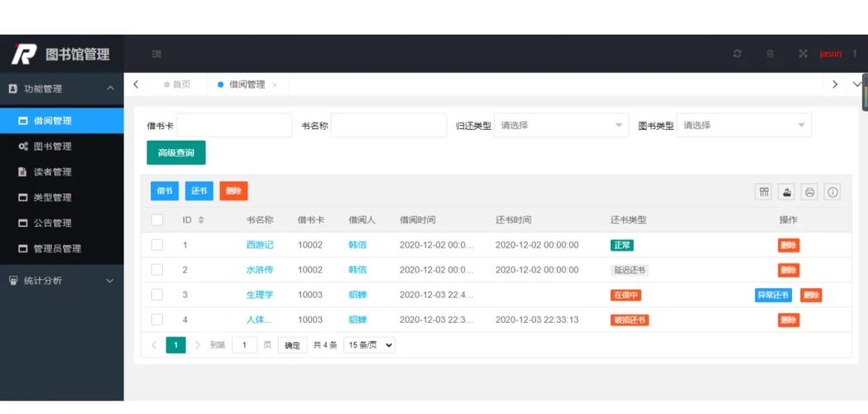
Task: Click the 延迟还书 status tag
Action: 630,270
